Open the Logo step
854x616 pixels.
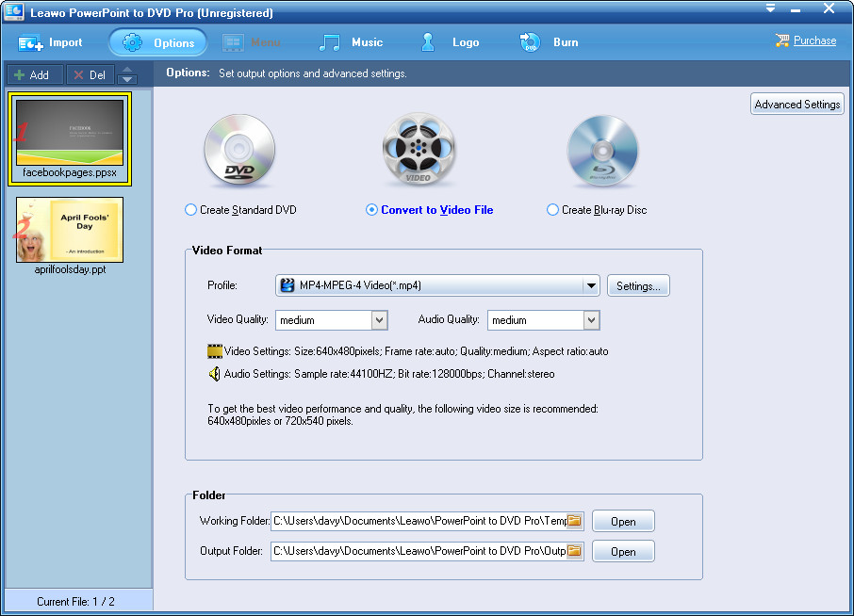point(450,42)
